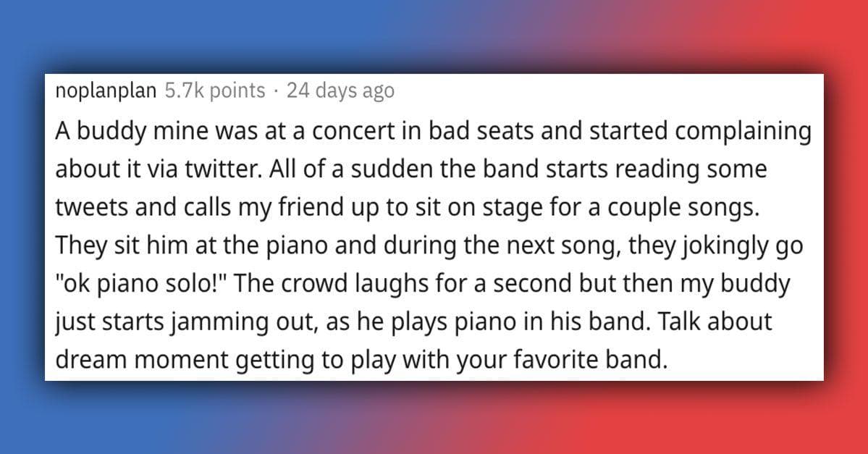
Task: Click the 5.7k points score label
Action: pyautogui.click(x=215, y=91)
